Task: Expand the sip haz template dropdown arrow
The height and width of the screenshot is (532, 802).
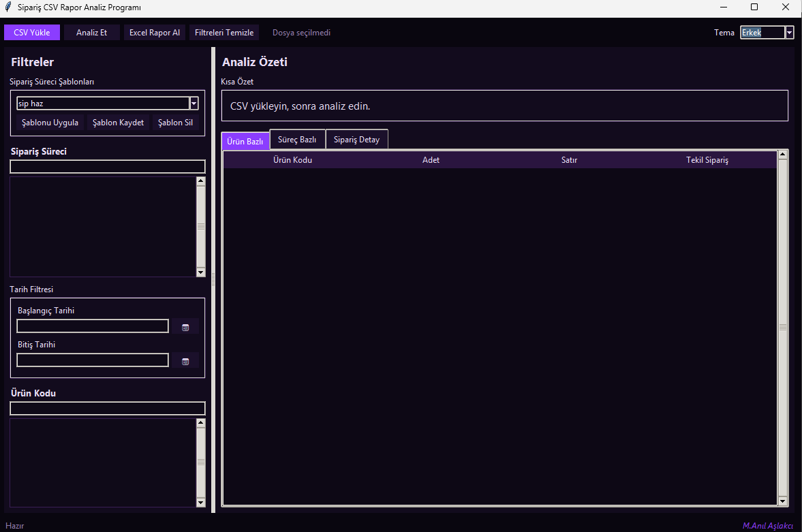Action: [x=194, y=104]
